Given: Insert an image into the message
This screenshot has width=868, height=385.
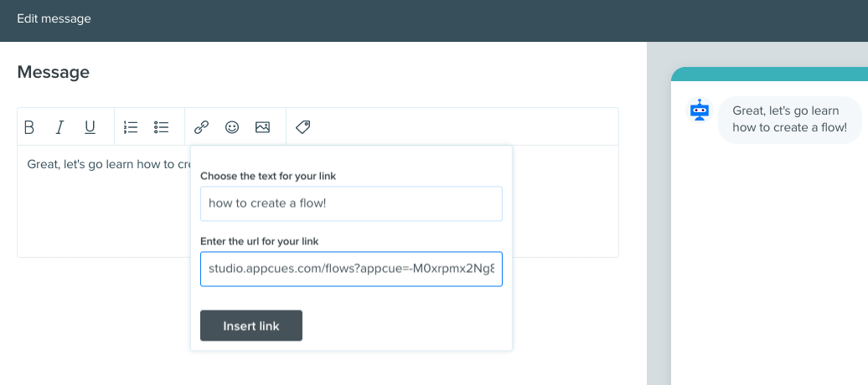Looking at the screenshot, I should pos(262,127).
